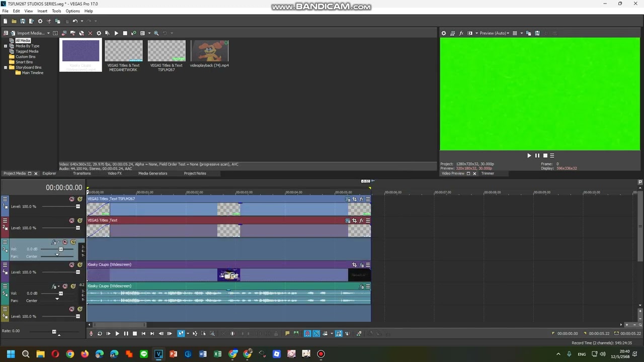The image size is (644, 362).
Task: Play video in the Video Preview window
Action: pos(529,156)
